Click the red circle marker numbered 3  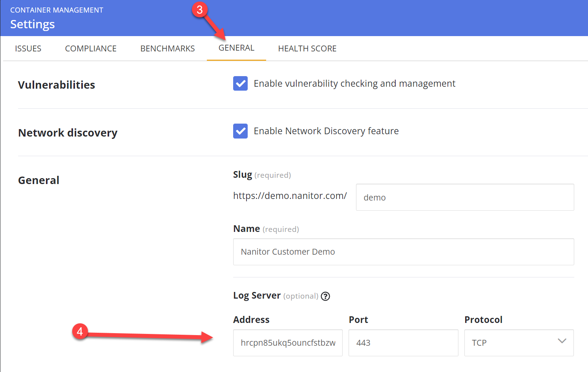coord(199,9)
